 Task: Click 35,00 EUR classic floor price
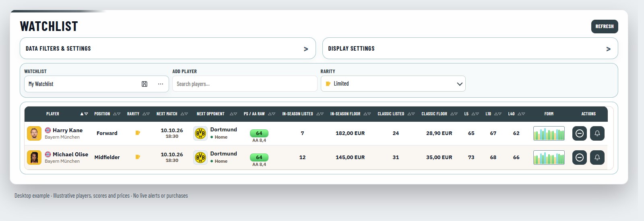click(439, 158)
